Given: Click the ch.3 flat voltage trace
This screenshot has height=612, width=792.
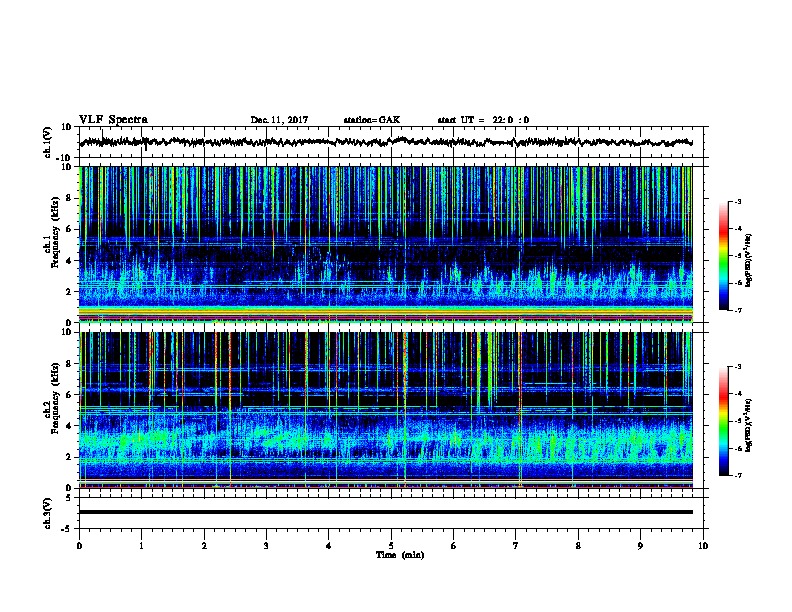Looking at the screenshot, I should coord(386,512).
